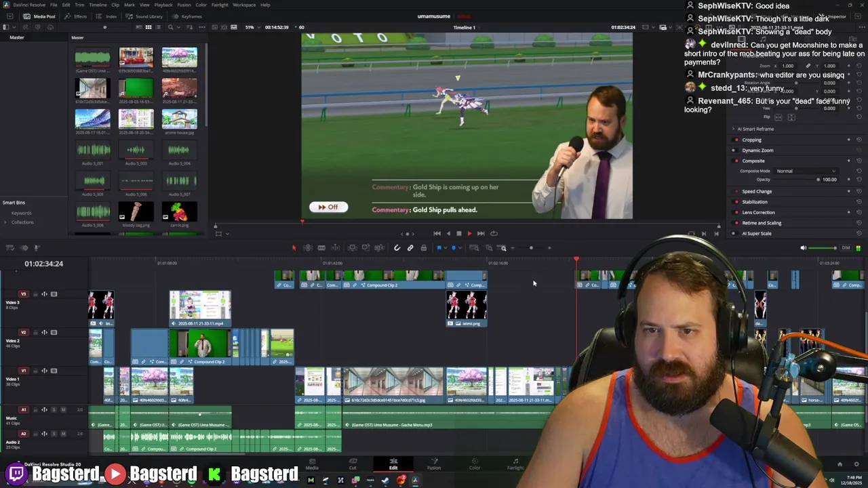
Task: Open media pool three-dot options menu
Action: point(201,27)
